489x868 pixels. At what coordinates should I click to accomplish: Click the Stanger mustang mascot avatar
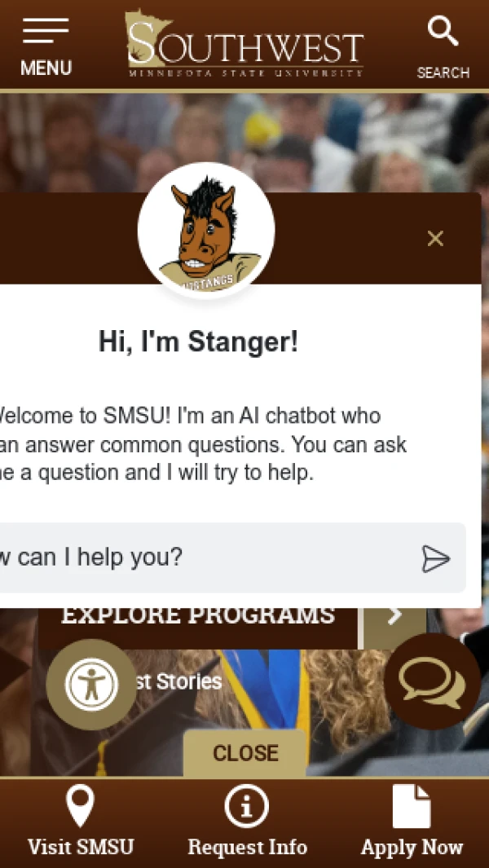[206, 231]
